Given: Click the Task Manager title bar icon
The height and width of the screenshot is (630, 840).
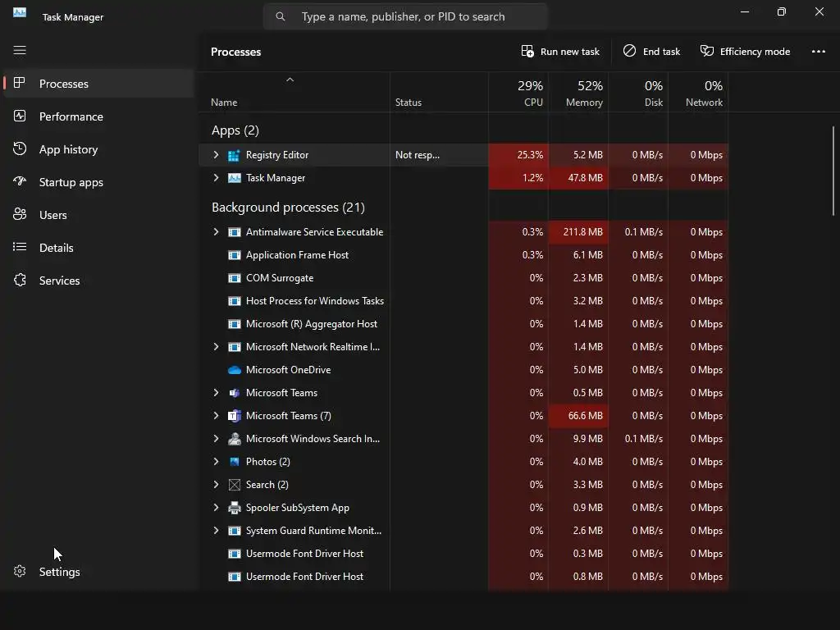Looking at the screenshot, I should pos(20,12).
